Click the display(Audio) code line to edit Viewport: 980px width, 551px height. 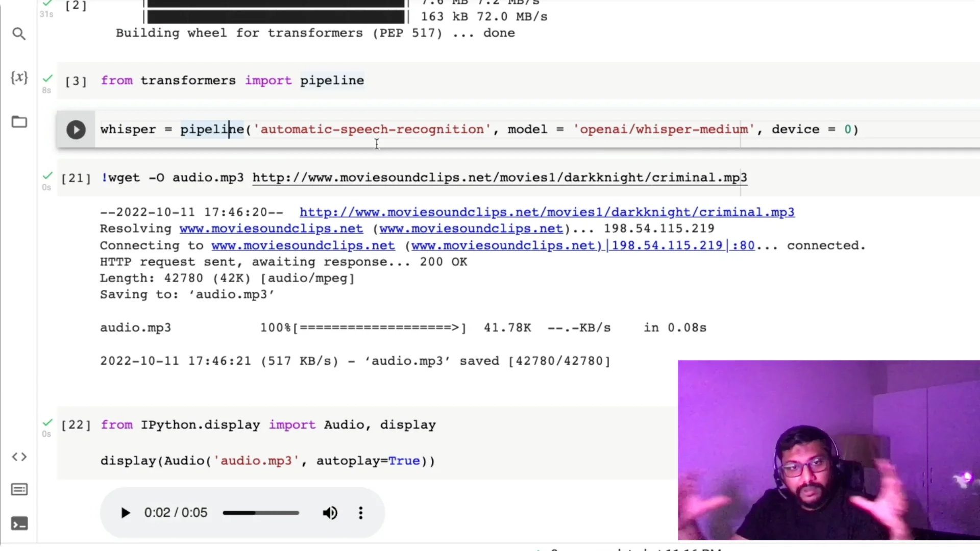pos(267,461)
